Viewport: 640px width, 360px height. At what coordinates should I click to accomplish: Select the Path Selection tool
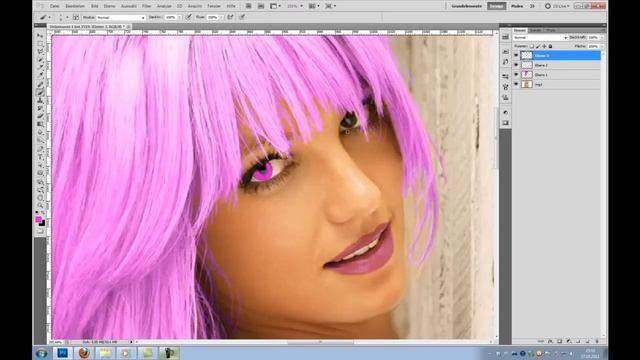point(40,166)
